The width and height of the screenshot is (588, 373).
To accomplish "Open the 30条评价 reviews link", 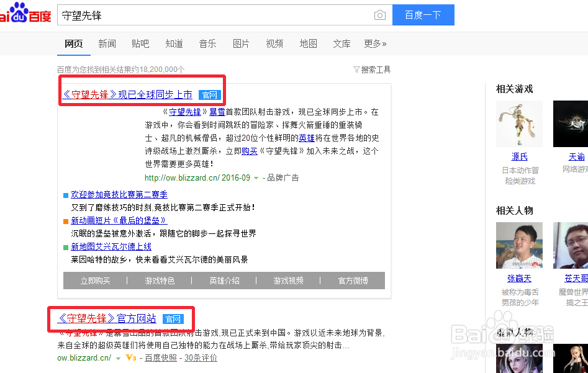I will pos(201,358).
